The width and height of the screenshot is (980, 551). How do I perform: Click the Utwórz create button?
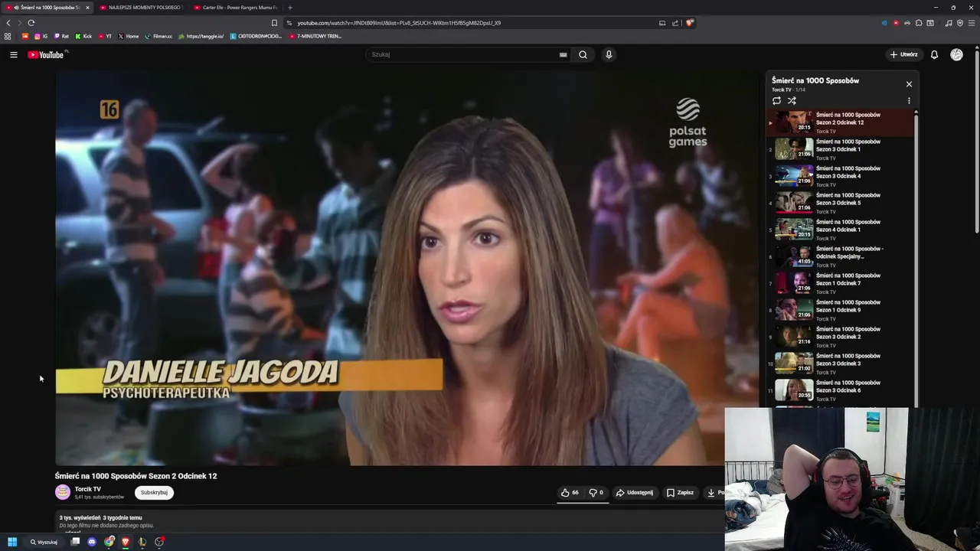point(903,54)
